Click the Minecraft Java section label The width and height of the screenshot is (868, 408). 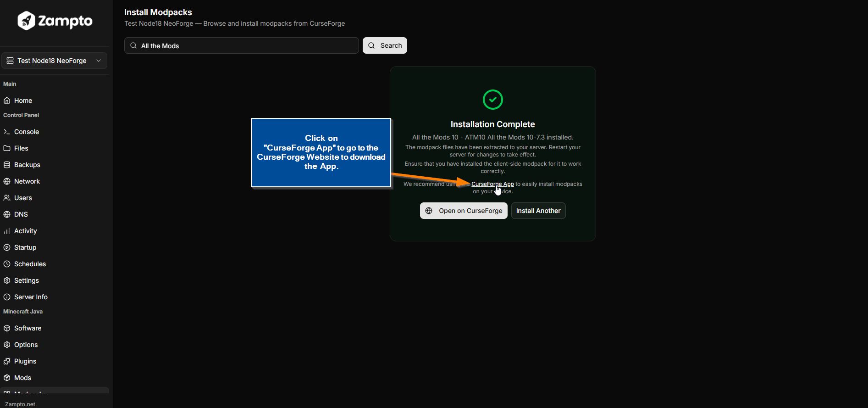(23, 312)
